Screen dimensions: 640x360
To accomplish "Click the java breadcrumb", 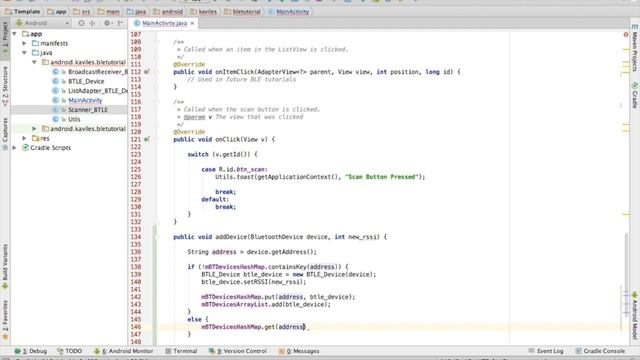I will [x=136, y=11].
